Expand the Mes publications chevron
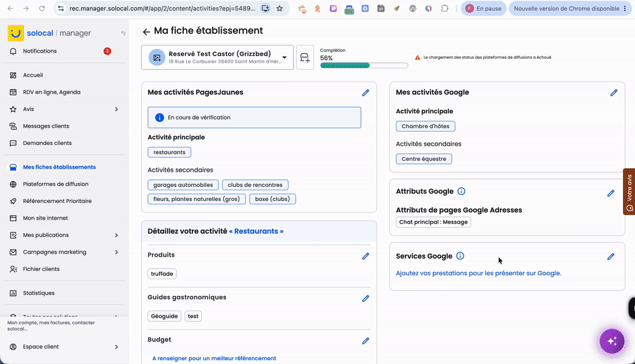 (x=116, y=235)
